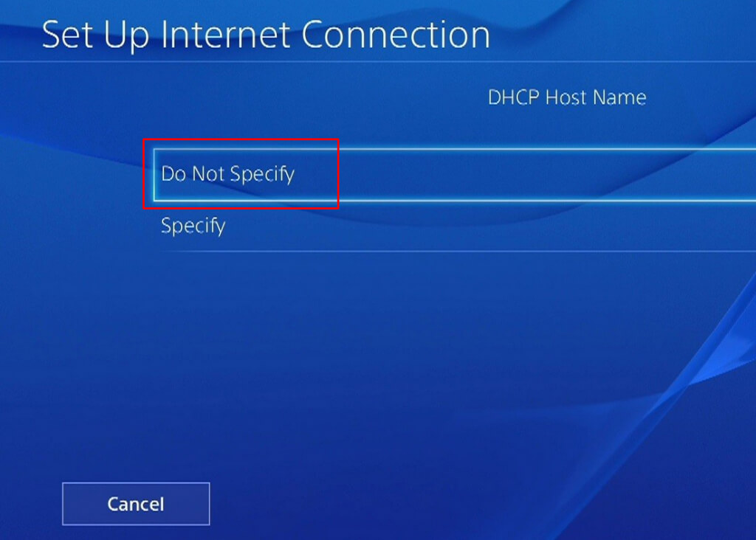Screen dimensions: 756x540
Task: Click the word Connection in the title
Action: (x=396, y=35)
